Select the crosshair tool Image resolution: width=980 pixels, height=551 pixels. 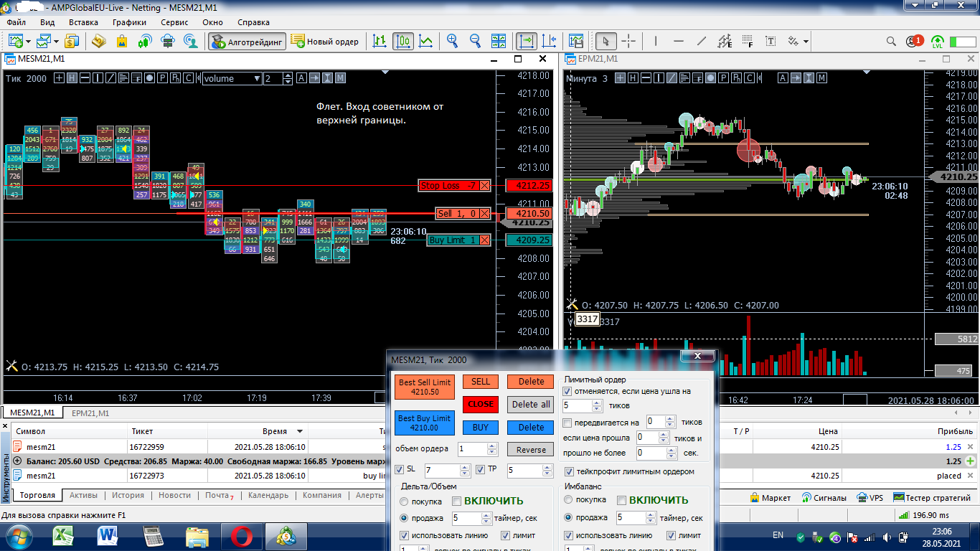[628, 42]
